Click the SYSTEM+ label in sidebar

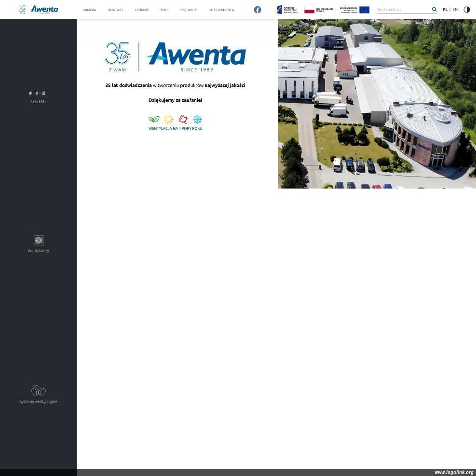tap(38, 102)
